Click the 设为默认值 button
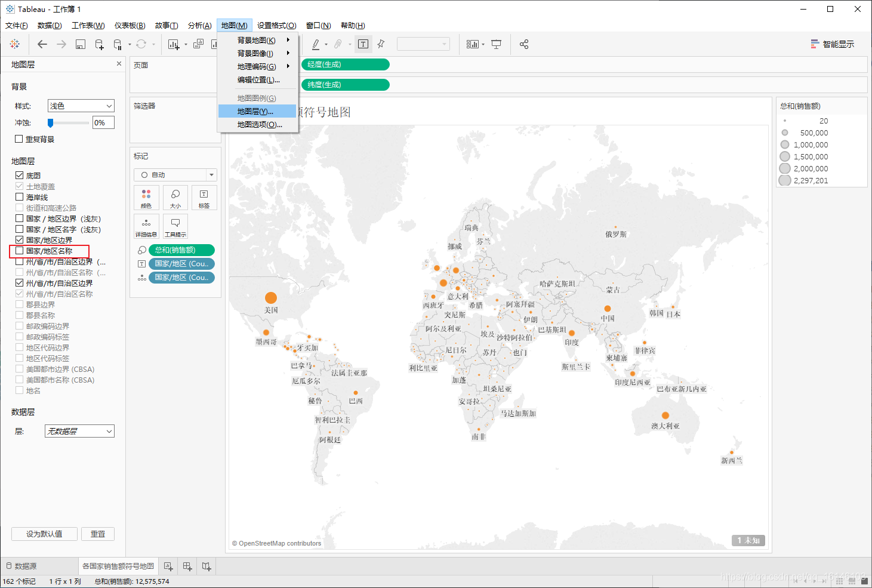The height and width of the screenshot is (588, 872). coord(44,534)
